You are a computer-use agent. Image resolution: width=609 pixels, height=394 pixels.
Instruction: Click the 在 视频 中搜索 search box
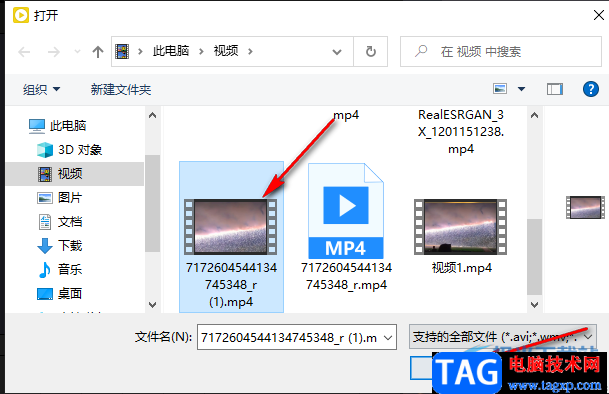(x=501, y=52)
